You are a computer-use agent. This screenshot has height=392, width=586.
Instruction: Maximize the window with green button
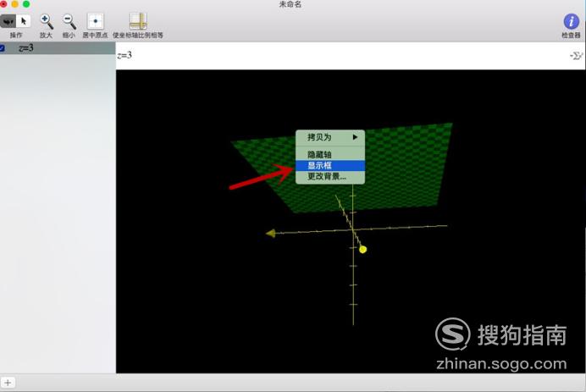click(x=26, y=4)
